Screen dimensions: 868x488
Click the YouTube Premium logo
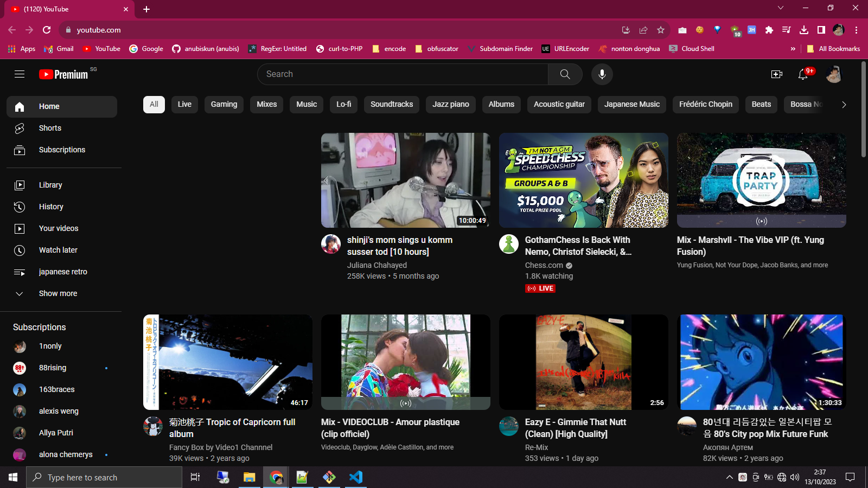(63, 74)
